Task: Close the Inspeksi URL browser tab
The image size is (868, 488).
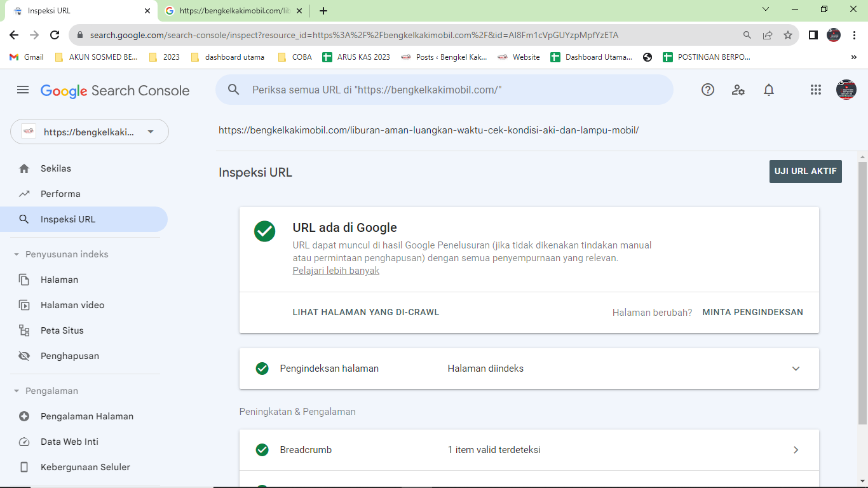Action: (147, 11)
